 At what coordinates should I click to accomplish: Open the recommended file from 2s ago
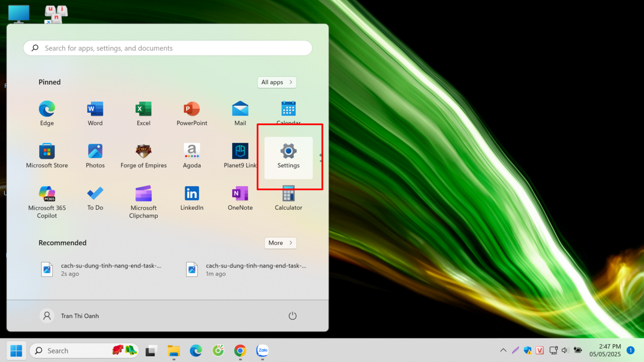101,269
